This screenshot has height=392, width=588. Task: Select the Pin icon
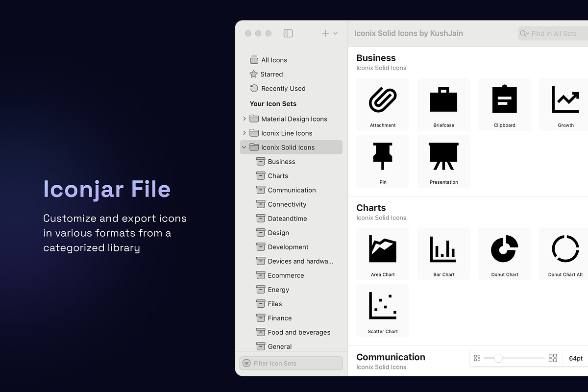[x=383, y=161]
